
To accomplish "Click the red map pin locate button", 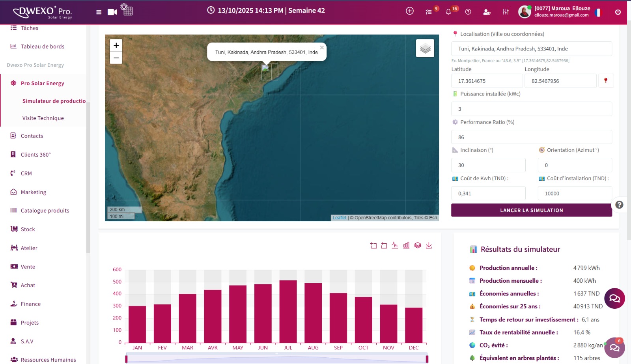I will click(x=606, y=81).
